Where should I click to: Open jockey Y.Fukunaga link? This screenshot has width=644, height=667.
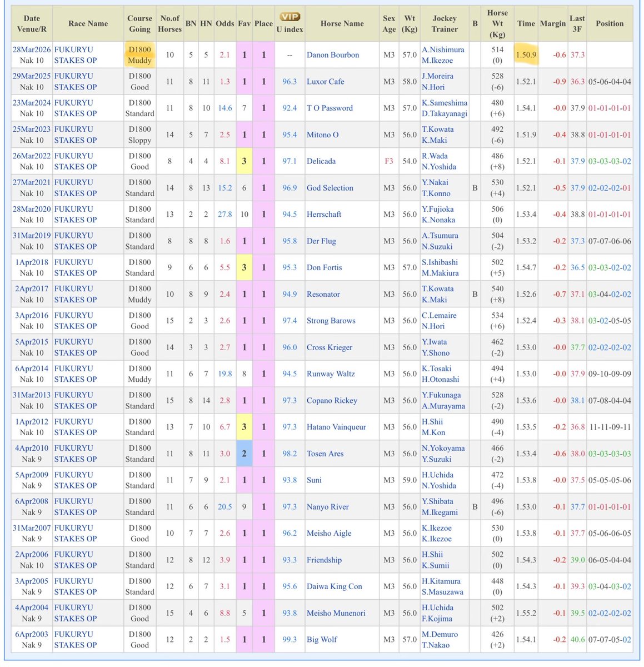443,395
